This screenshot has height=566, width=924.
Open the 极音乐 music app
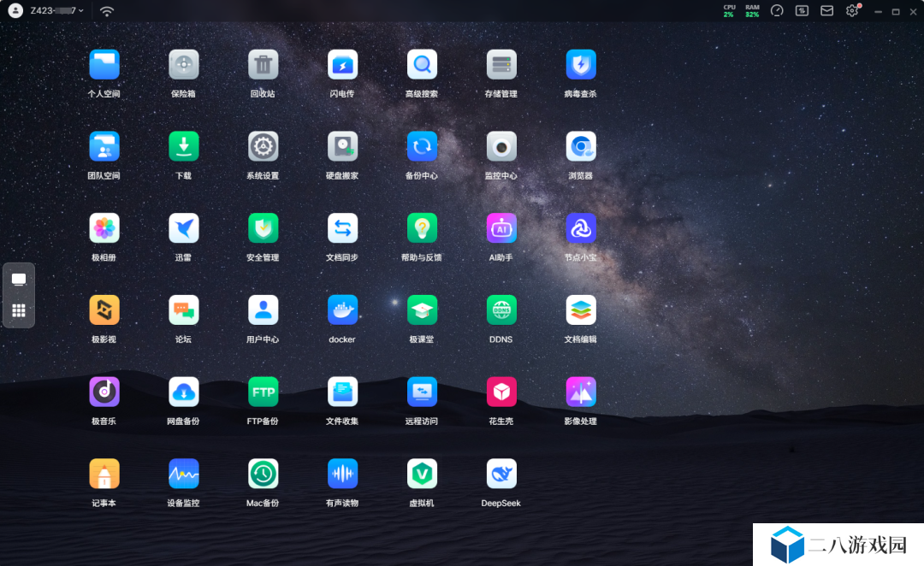click(x=104, y=392)
